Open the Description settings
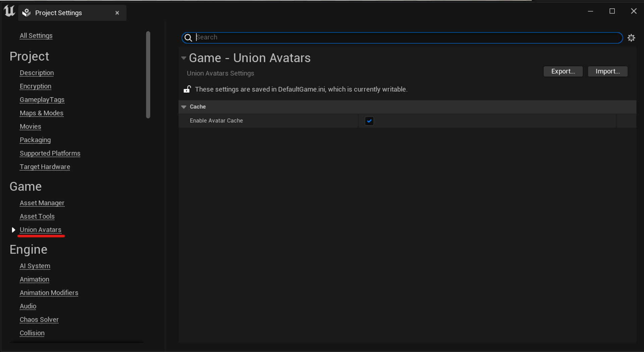Viewport: 644px width, 352px height. 37,73
